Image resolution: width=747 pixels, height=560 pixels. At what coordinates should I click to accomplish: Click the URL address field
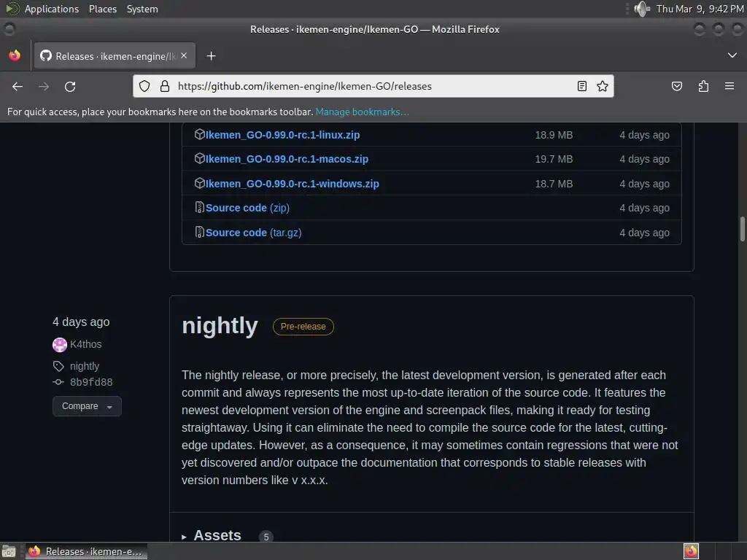(373, 86)
